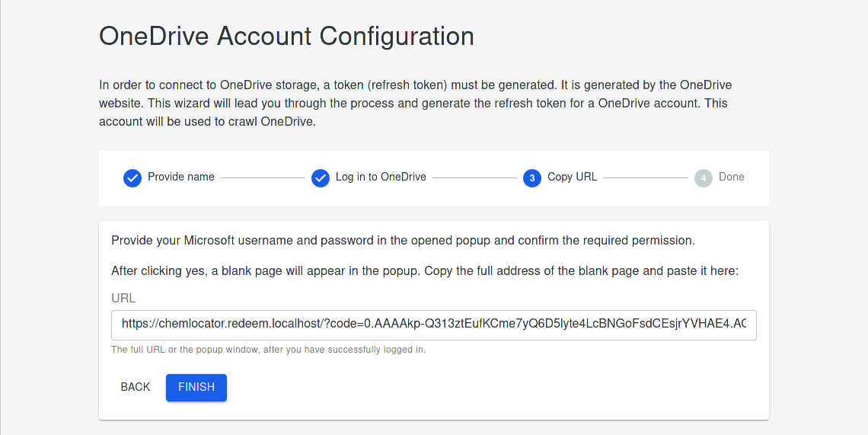Click the connector line after Provide name
This screenshot has height=435, width=868.
263,178
